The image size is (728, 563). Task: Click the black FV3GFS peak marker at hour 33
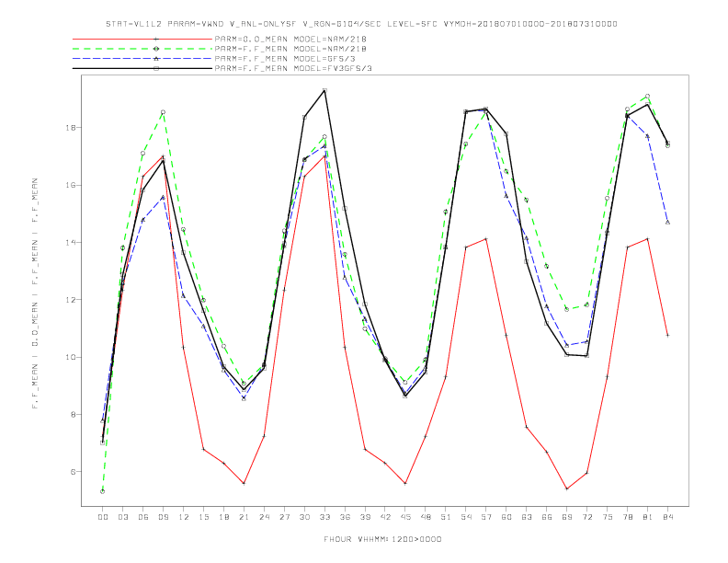click(324, 90)
